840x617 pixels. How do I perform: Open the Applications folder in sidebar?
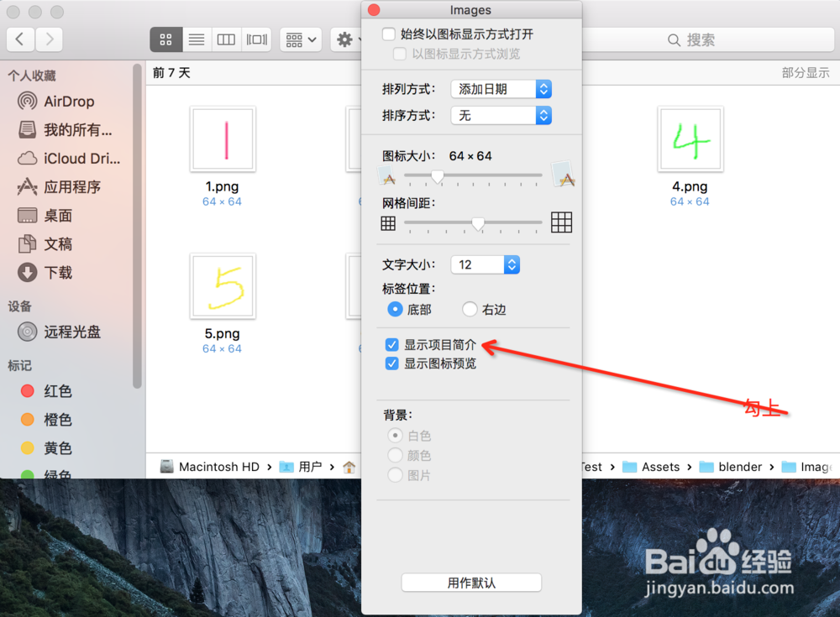pos(59,187)
